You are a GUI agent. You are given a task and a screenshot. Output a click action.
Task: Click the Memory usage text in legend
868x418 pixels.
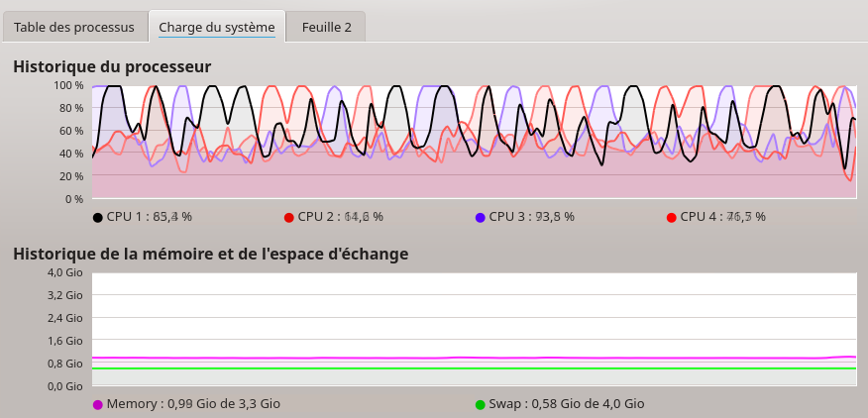tap(193, 404)
